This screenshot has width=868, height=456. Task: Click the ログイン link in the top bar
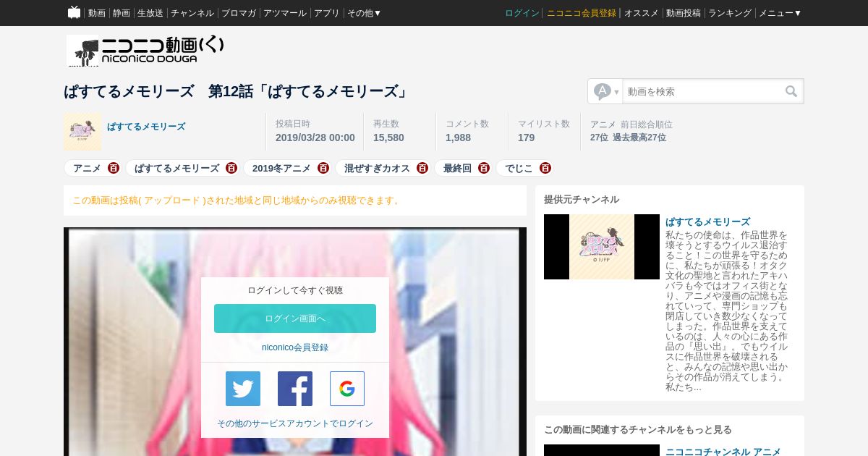pos(522,13)
